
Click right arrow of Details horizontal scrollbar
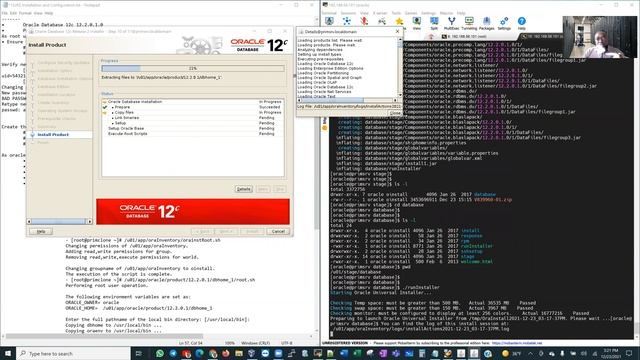click(395, 100)
